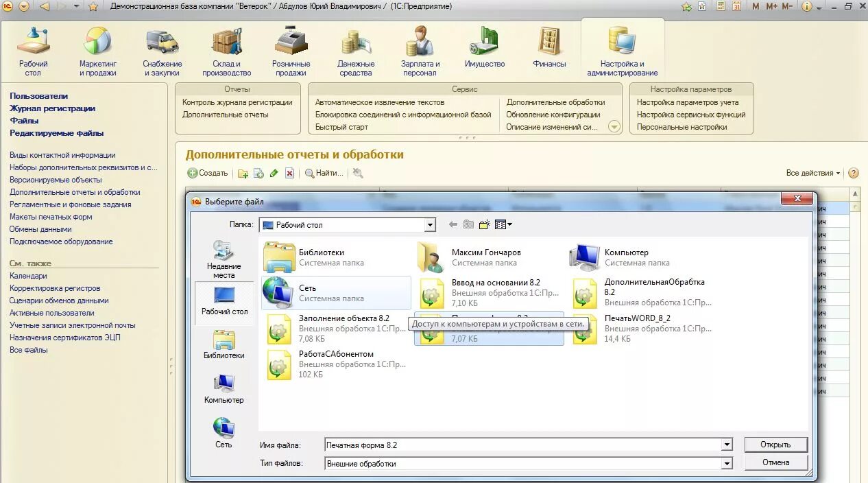868x483 pixels.
Task: Expand the Тип файлов dropdown arrow
Action: point(727,464)
